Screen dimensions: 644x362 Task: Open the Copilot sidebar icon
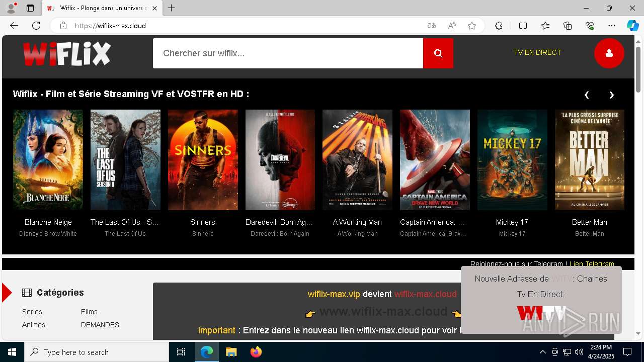click(632, 26)
